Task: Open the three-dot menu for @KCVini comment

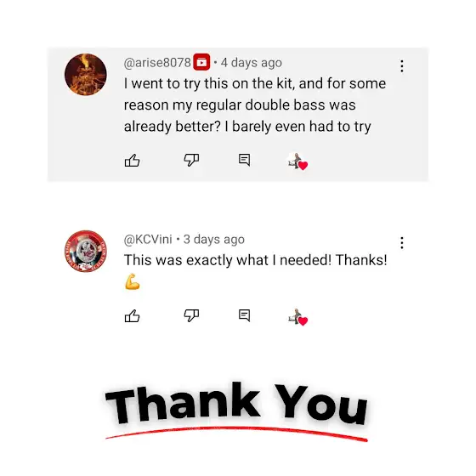Action: click(x=402, y=243)
